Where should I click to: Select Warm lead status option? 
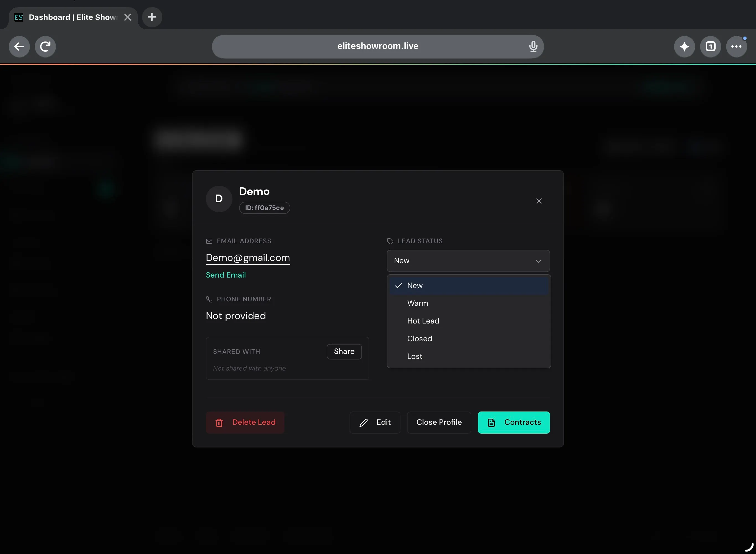[x=469, y=303]
